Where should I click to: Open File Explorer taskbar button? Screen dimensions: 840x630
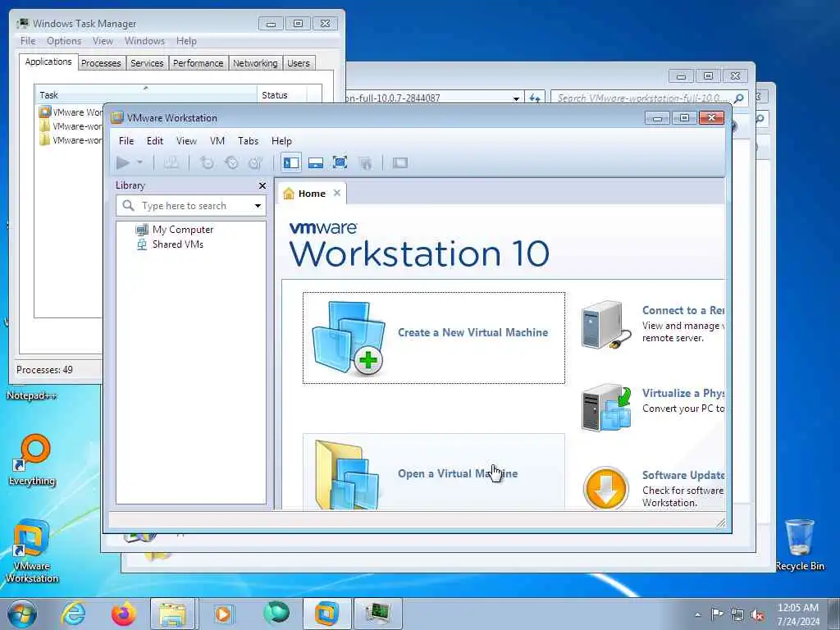(173, 614)
